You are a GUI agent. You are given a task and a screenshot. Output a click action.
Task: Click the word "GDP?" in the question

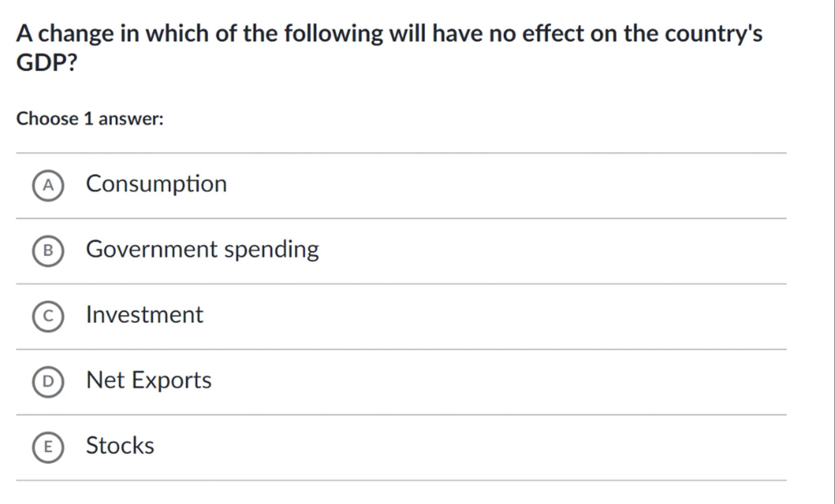click(46, 63)
